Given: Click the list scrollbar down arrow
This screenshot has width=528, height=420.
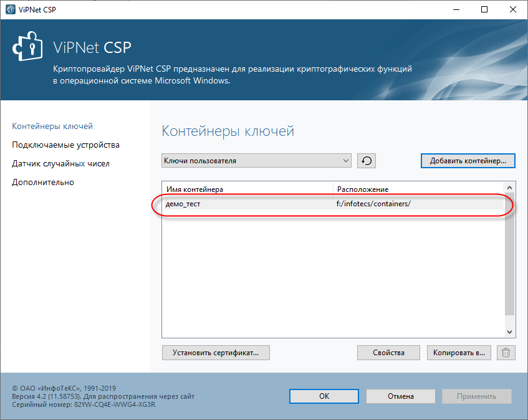Looking at the screenshot, I should pyautogui.click(x=509, y=332).
